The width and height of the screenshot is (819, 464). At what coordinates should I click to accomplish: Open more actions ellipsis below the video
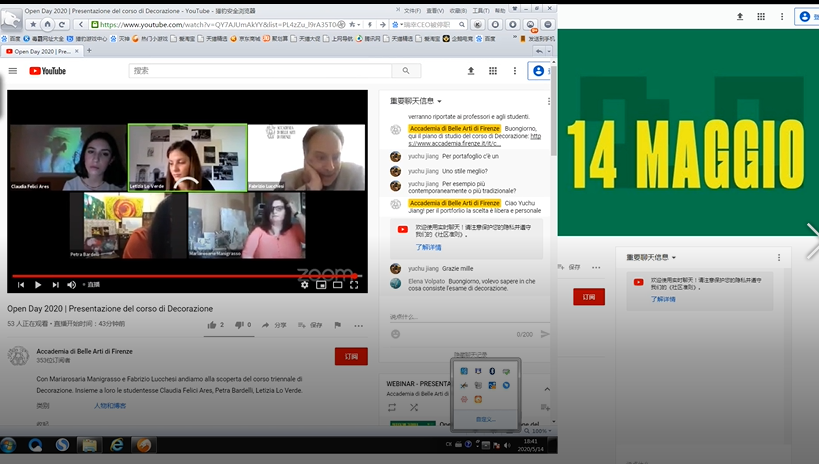pyautogui.click(x=358, y=326)
